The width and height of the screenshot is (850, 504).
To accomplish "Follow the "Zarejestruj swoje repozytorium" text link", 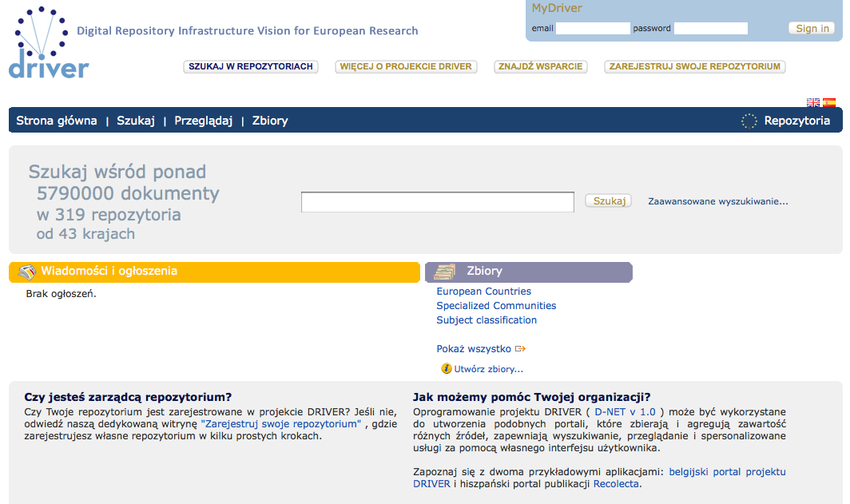I will [x=281, y=424].
